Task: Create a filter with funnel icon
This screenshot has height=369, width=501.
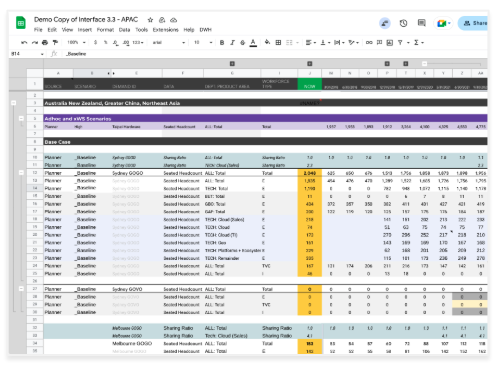Action: coord(400,43)
